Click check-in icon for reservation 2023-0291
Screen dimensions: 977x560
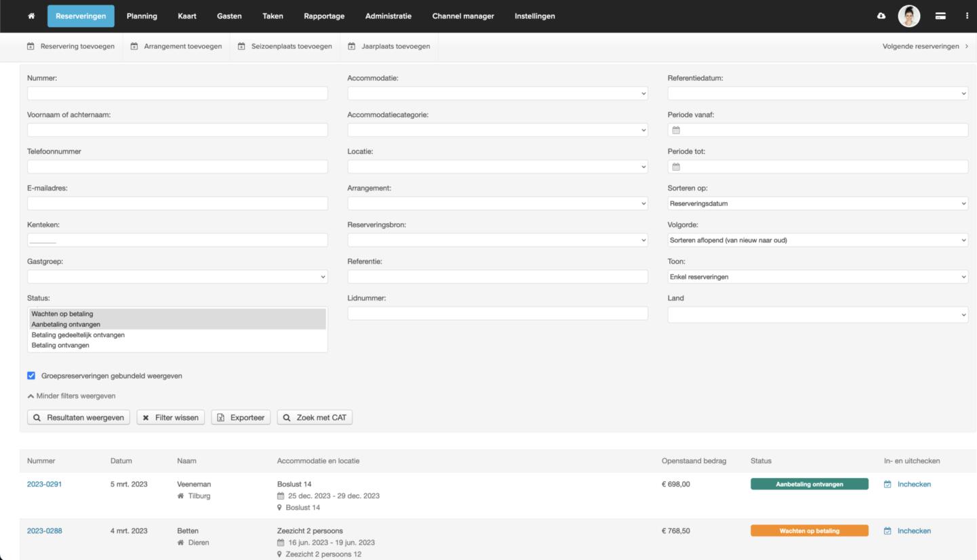888,484
